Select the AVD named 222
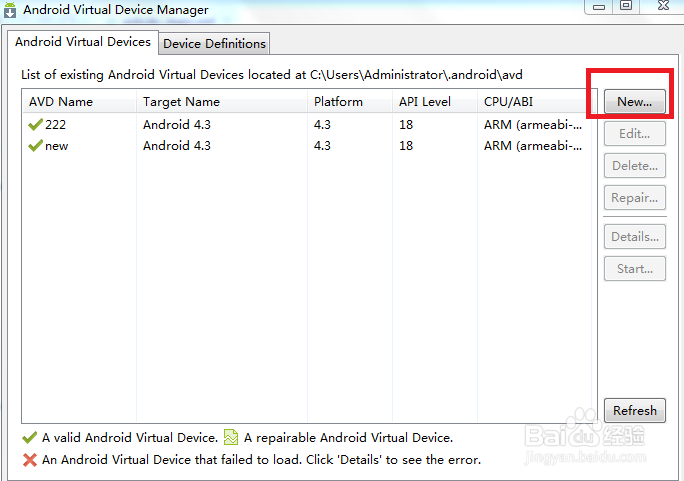 tap(55, 125)
